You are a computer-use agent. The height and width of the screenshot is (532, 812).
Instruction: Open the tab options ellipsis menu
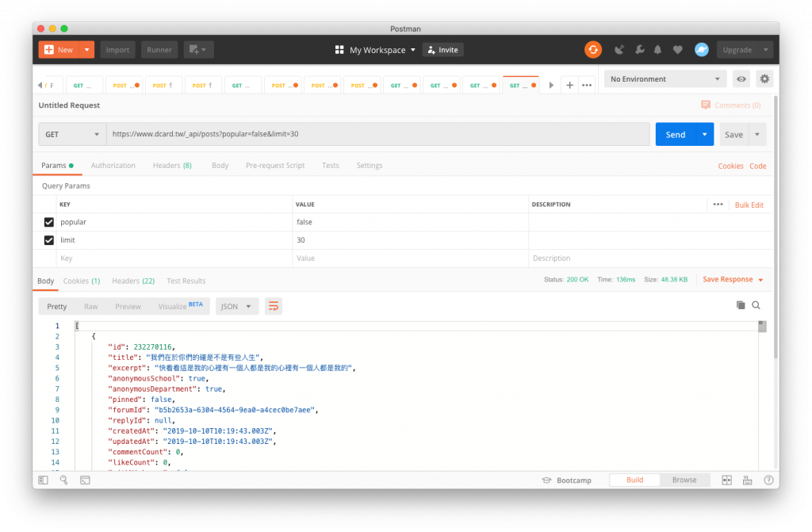[x=587, y=85]
